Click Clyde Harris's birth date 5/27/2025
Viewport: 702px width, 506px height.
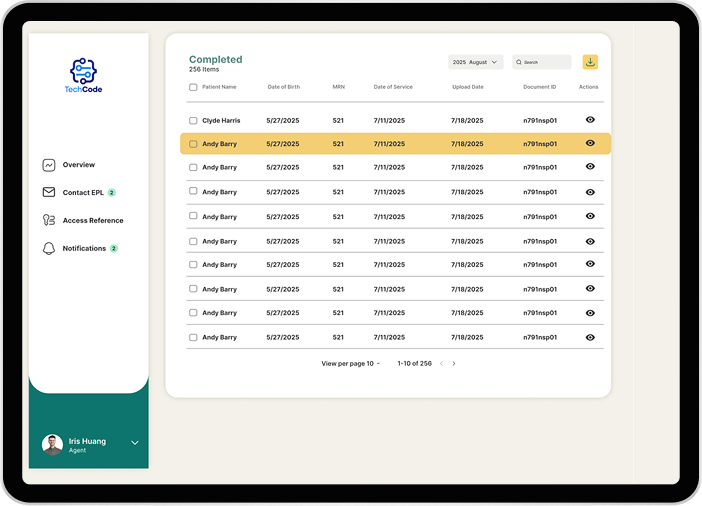tap(283, 120)
